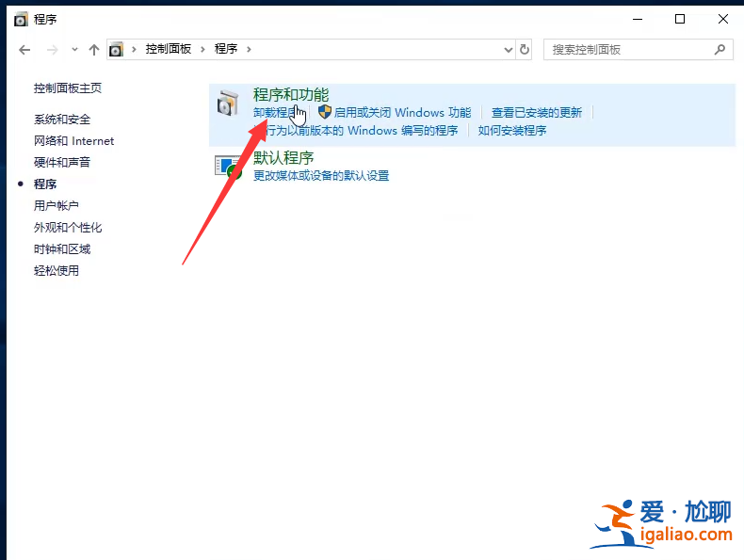744x560 pixels.
Task: Close the 程序 window
Action: click(723, 19)
